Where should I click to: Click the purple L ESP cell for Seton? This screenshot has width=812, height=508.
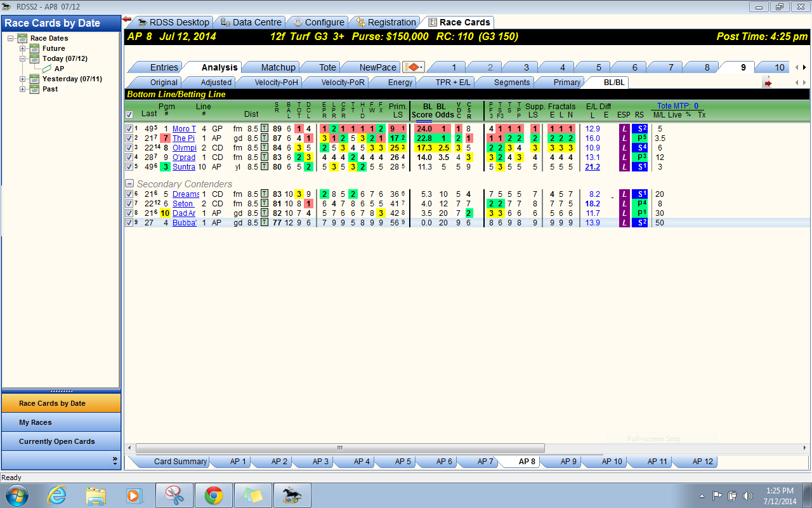[x=624, y=204]
